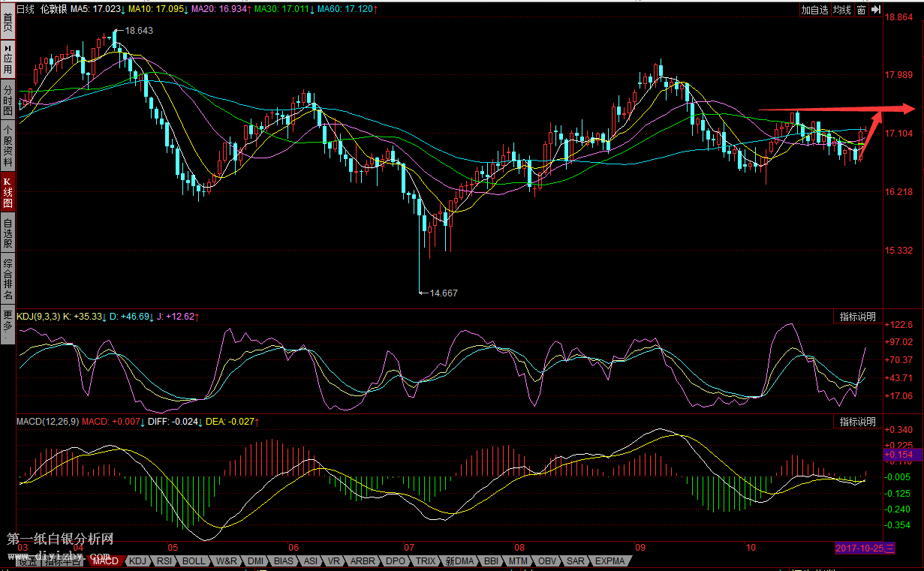Toggle the 均线 moving average lines
924x571 pixels.
(842, 10)
